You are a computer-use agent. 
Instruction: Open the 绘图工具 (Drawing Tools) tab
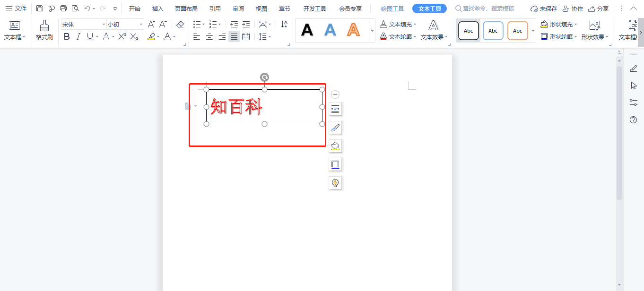392,9
